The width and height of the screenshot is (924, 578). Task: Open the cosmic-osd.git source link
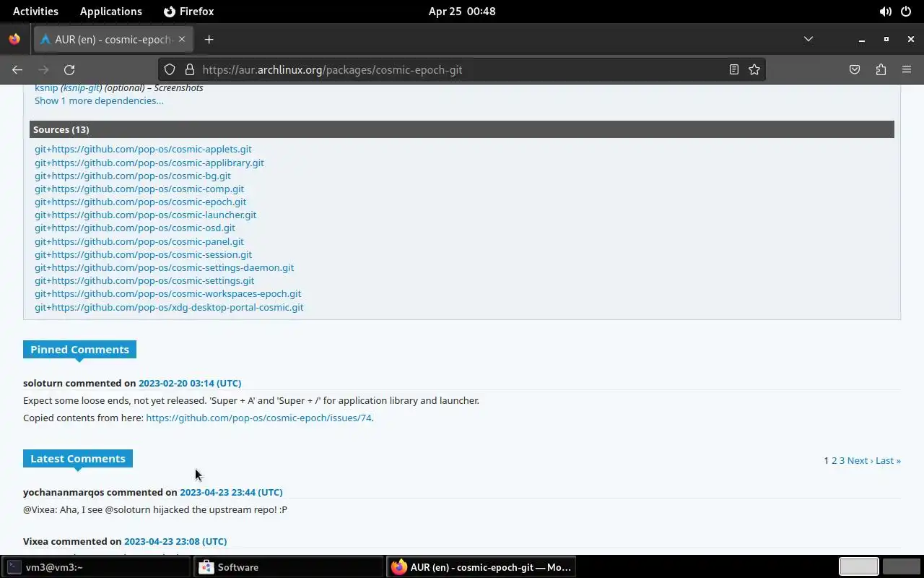pyautogui.click(x=135, y=228)
